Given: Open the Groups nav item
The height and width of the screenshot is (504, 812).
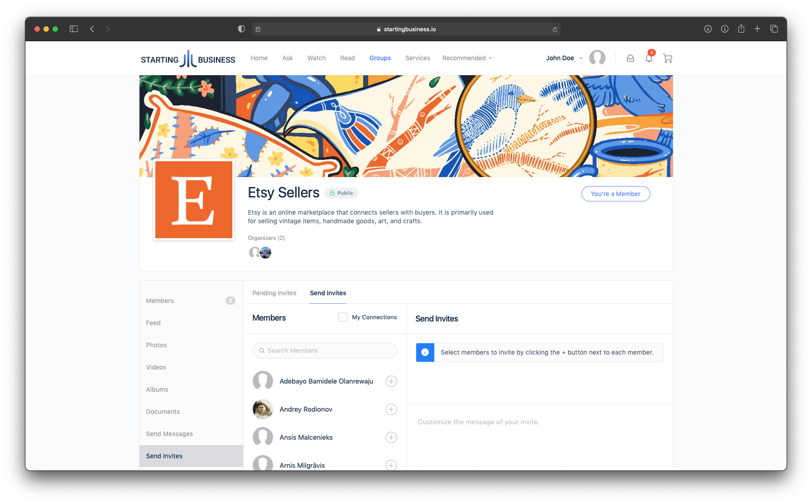Looking at the screenshot, I should click(x=380, y=58).
